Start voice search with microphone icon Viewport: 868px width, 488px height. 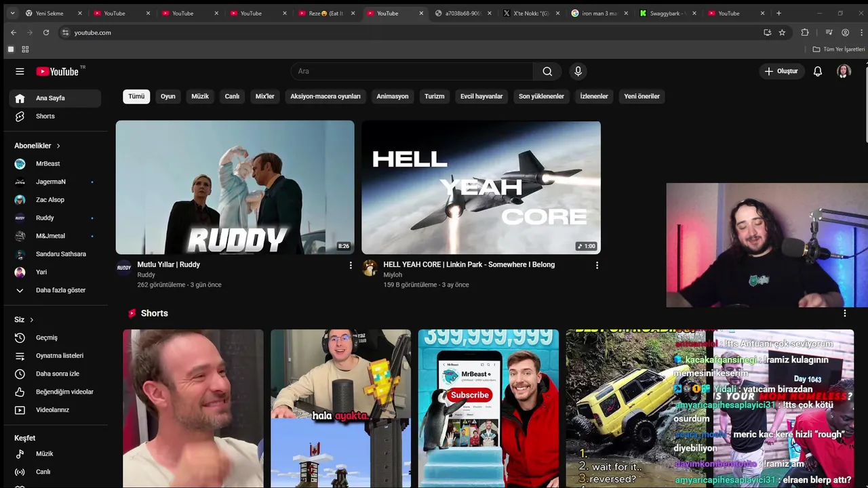coord(578,71)
